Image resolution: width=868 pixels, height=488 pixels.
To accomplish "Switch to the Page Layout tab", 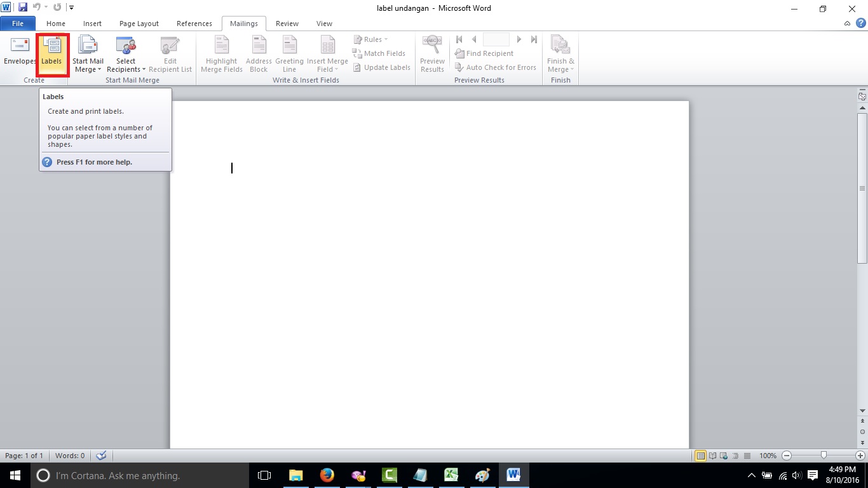I will coord(139,24).
